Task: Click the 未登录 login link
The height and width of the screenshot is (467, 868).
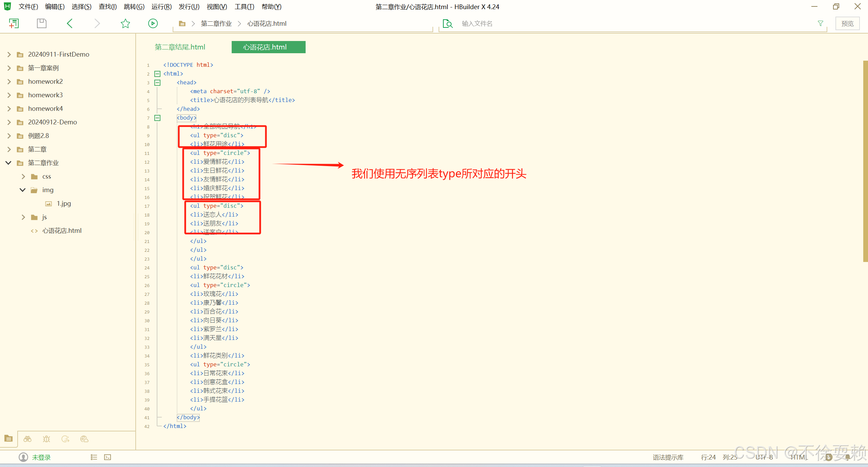Action: [x=41, y=457]
